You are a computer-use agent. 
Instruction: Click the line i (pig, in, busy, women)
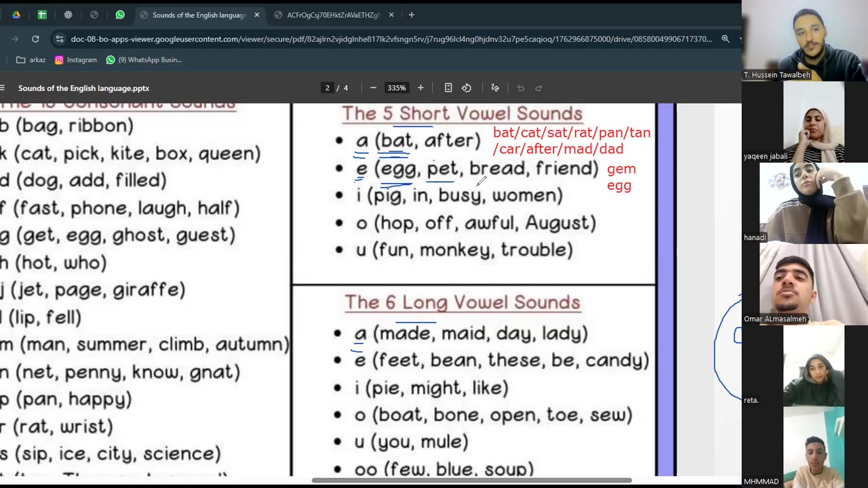click(x=459, y=196)
